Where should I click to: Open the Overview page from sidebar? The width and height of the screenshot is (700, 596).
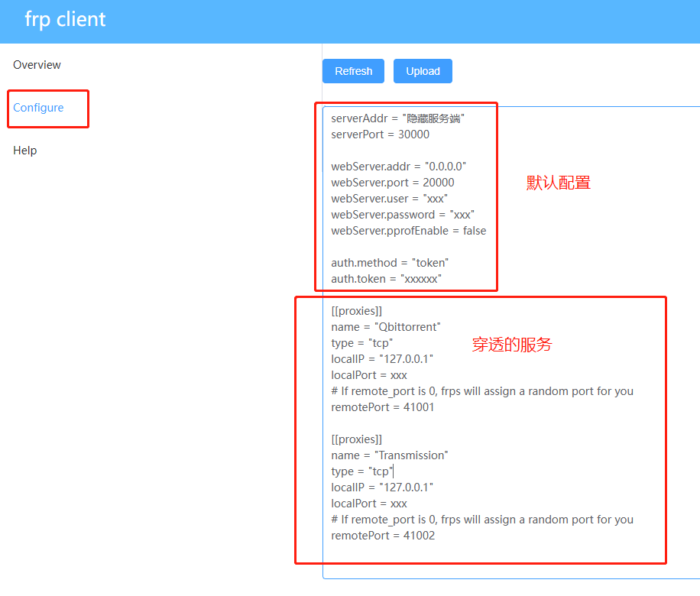click(x=37, y=65)
